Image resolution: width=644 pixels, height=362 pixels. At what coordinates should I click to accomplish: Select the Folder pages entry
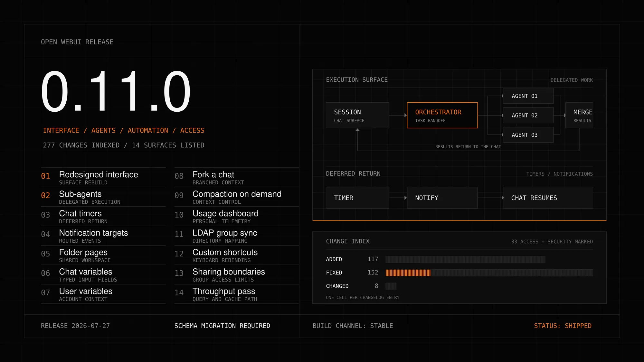click(103, 255)
